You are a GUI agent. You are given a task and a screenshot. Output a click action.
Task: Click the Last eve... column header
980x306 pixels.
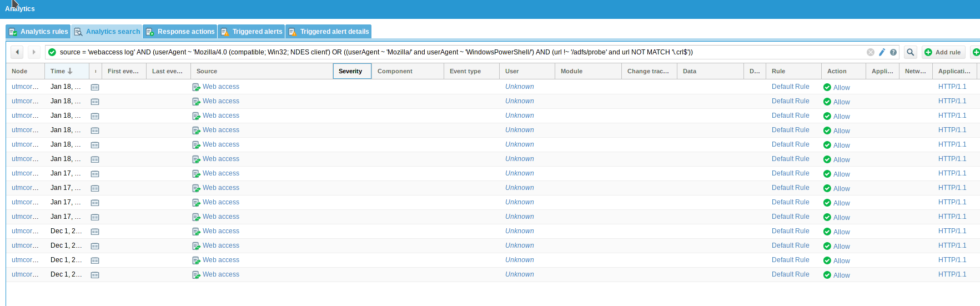tap(168, 71)
